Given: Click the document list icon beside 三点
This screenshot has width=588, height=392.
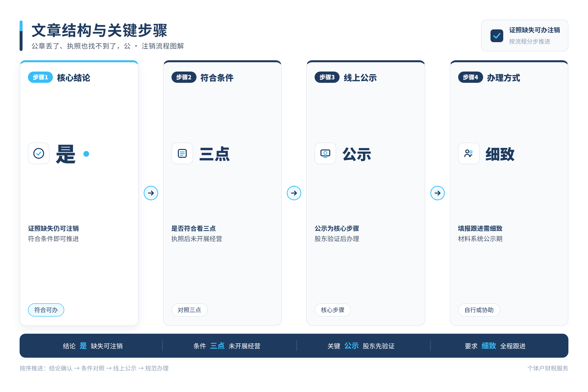Looking at the screenshot, I should click(182, 153).
